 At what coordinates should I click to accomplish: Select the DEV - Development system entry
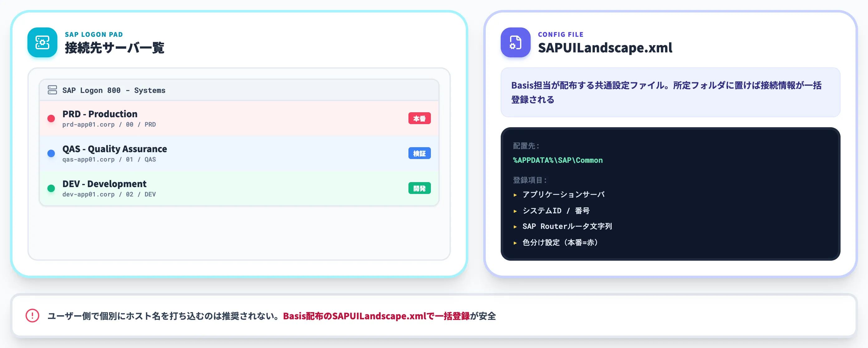tap(239, 188)
